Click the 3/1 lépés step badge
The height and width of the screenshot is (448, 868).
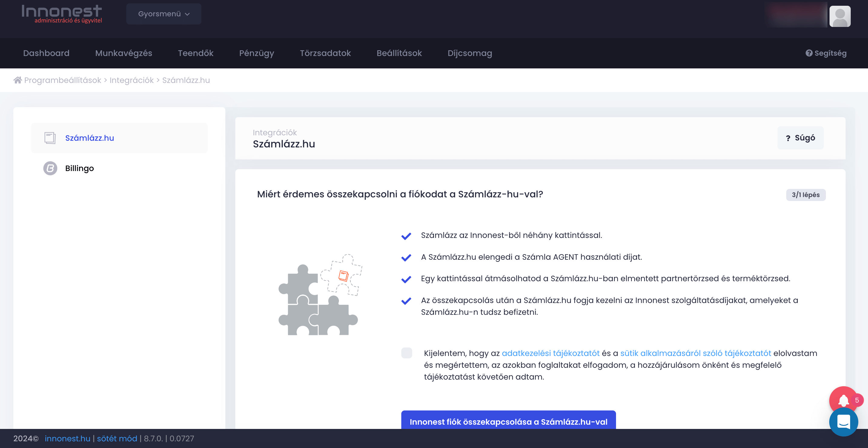[x=806, y=195]
